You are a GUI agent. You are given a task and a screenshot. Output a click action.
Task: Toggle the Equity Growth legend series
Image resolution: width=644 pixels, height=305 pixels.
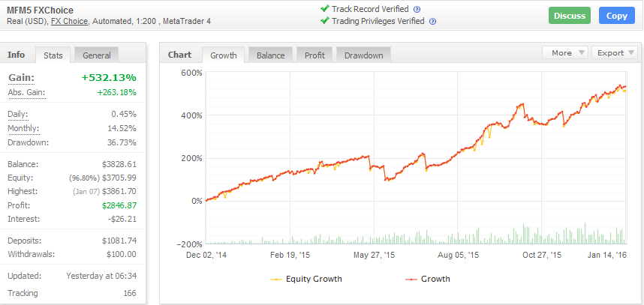[x=306, y=279]
